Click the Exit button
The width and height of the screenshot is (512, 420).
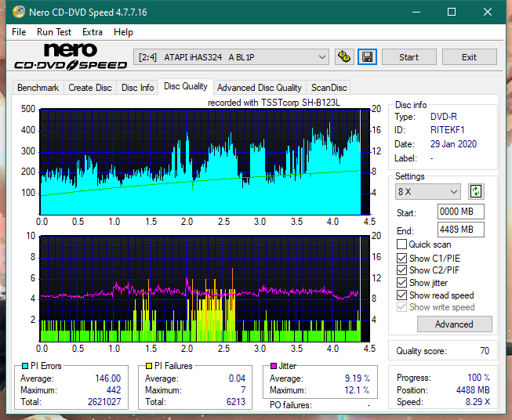[469, 57]
